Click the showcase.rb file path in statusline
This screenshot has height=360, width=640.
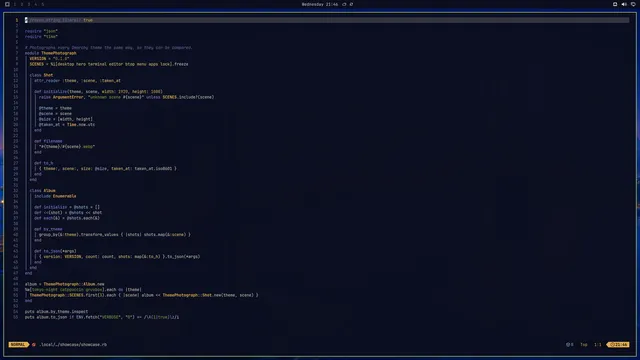coord(73,344)
